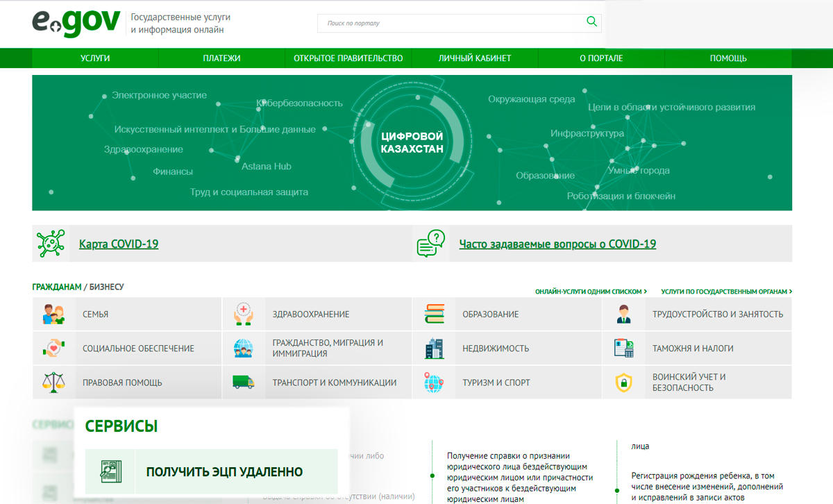Open the Туризм и спорт category
Viewport: 833px width, 504px height.
coord(507,383)
